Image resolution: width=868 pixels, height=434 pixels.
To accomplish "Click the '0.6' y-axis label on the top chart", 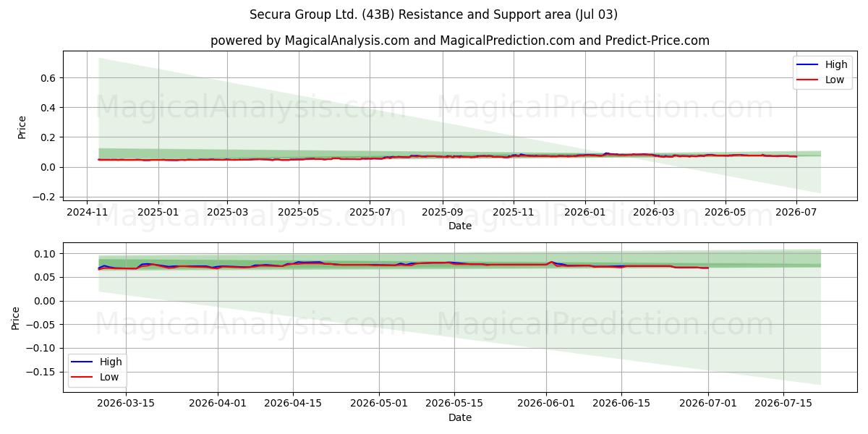I will point(49,77).
